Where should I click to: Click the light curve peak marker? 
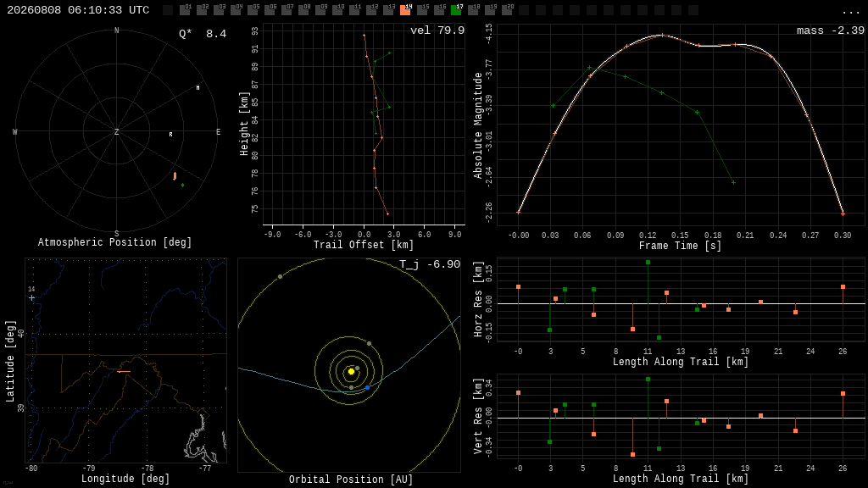(662, 36)
